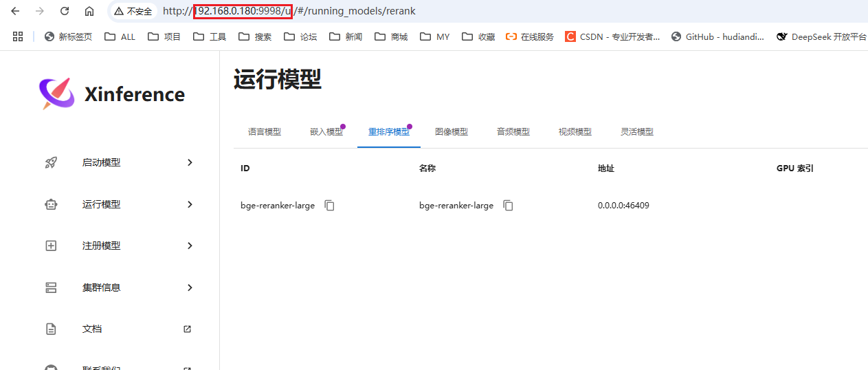Screen dimensions: 868x370
Task: Expand the 启动模型 chevron arrow
Action: [190, 163]
